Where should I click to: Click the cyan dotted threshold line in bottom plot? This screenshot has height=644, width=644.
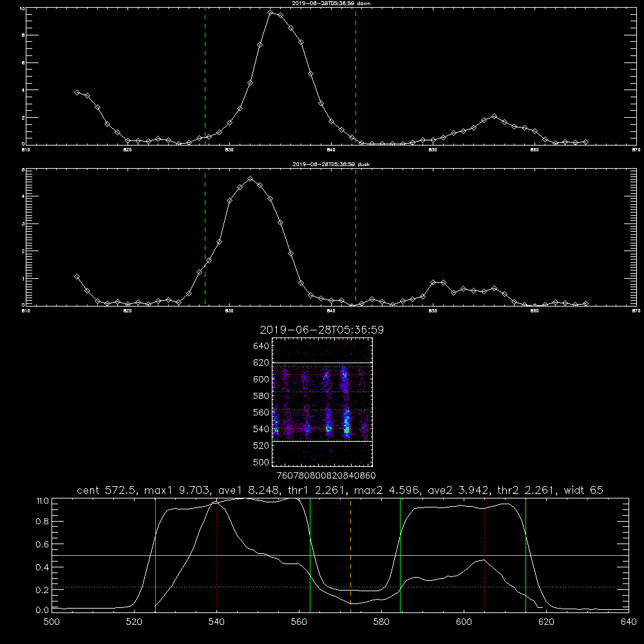coord(340,587)
